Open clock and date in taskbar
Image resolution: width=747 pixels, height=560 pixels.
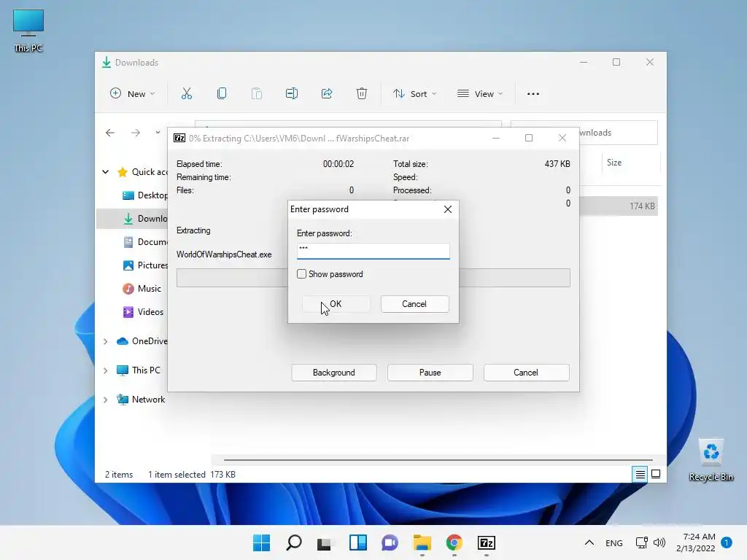point(696,542)
